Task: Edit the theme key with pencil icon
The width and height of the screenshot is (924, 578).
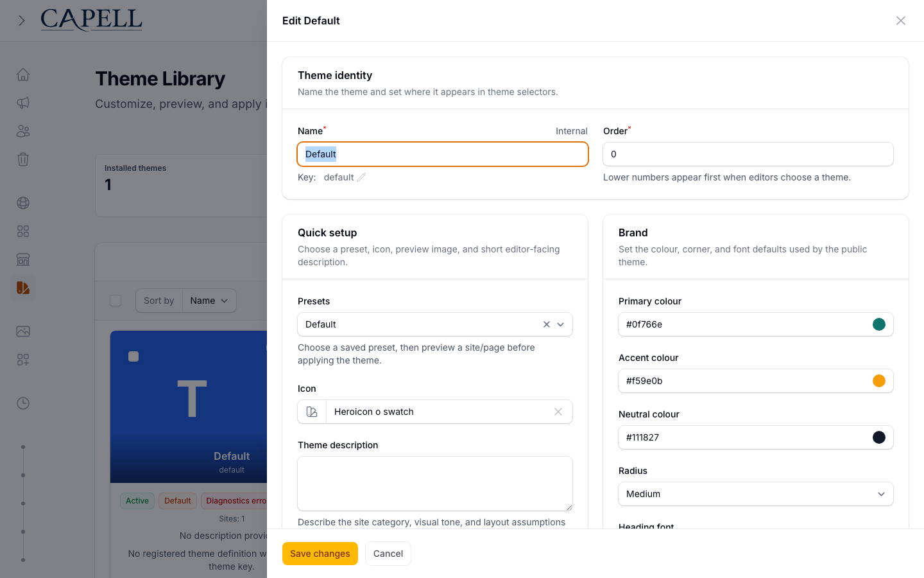Action: 361,177
